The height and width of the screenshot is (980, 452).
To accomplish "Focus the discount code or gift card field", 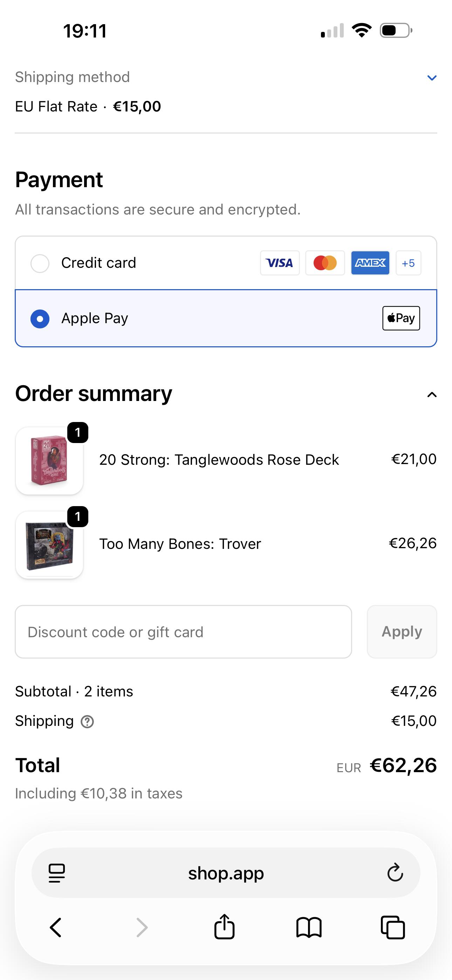I will tap(183, 632).
